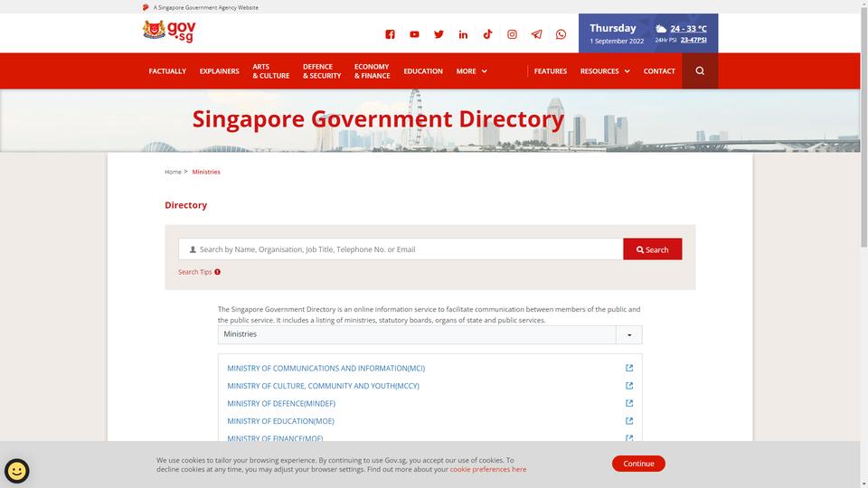This screenshot has width=868, height=488.
Task: Open EXPLAINERS in the navigation bar
Action: point(219,71)
